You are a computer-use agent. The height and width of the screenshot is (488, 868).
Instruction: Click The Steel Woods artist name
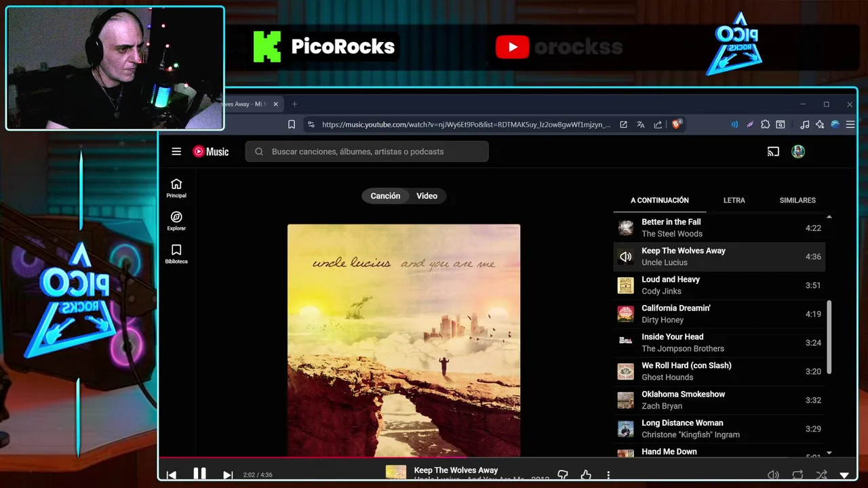(672, 234)
